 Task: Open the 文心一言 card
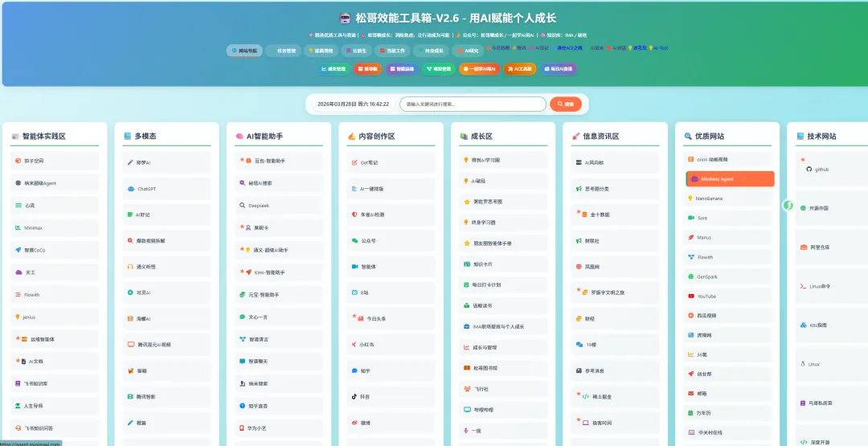(278, 317)
